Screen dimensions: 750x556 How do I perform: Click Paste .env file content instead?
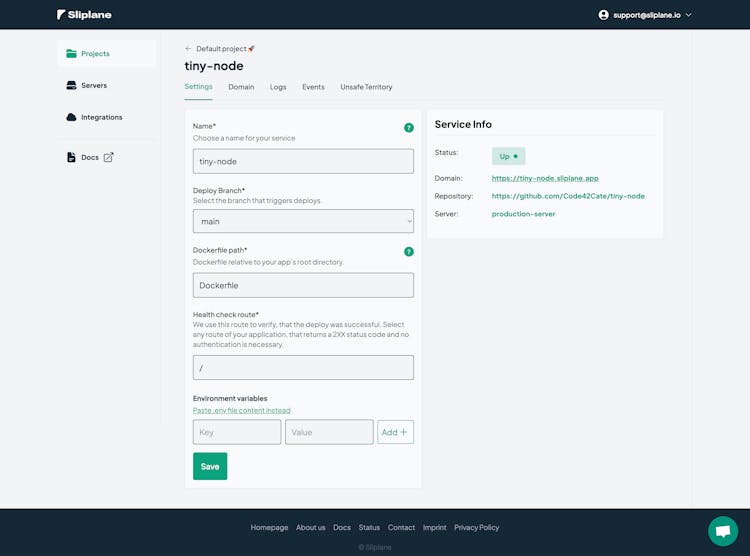click(x=242, y=410)
